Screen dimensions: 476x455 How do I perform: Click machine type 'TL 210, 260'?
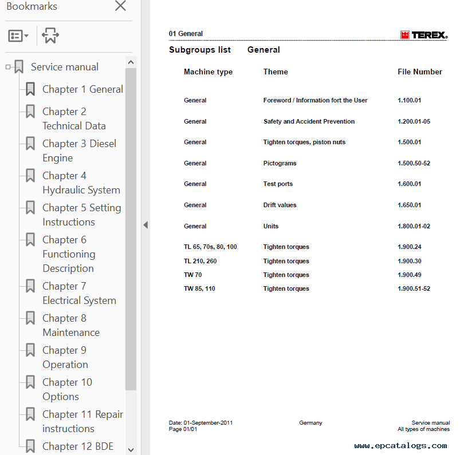pyautogui.click(x=200, y=261)
